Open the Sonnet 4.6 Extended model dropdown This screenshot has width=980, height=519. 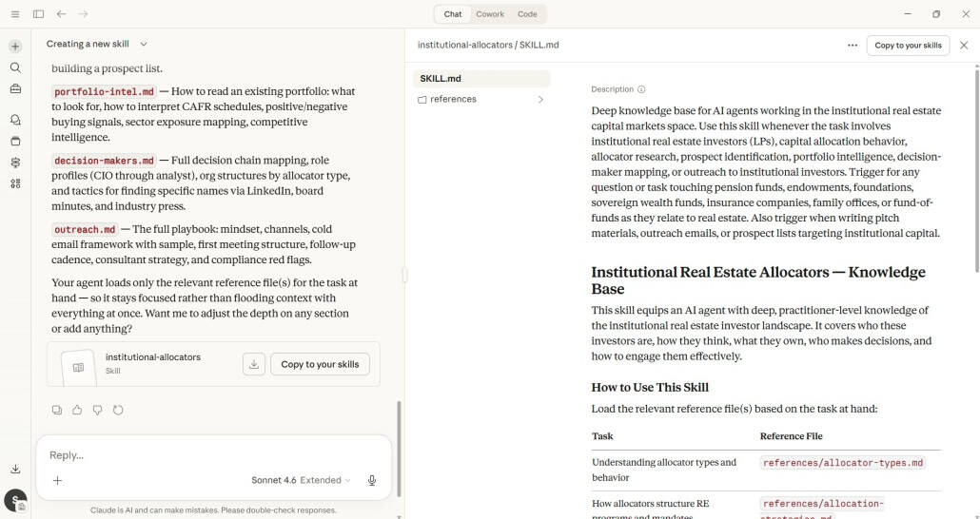point(301,480)
